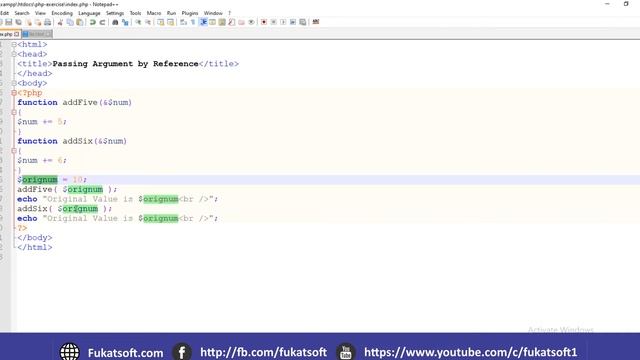Toggle Synchronize Horizontal Scrolling button

[x=171, y=22]
